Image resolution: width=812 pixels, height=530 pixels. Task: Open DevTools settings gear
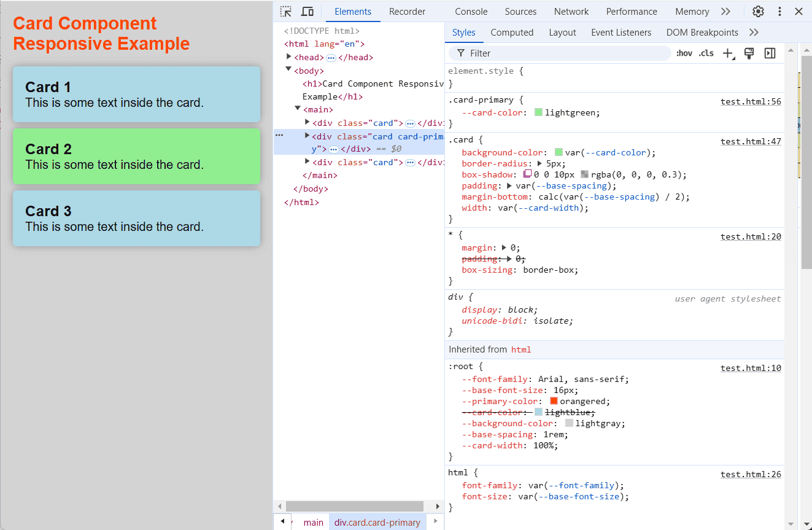(758, 11)
